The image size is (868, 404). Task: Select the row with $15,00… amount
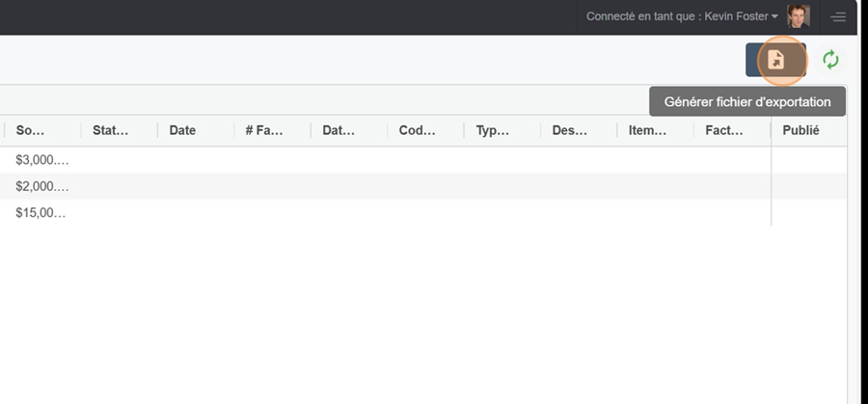point(423,213)
